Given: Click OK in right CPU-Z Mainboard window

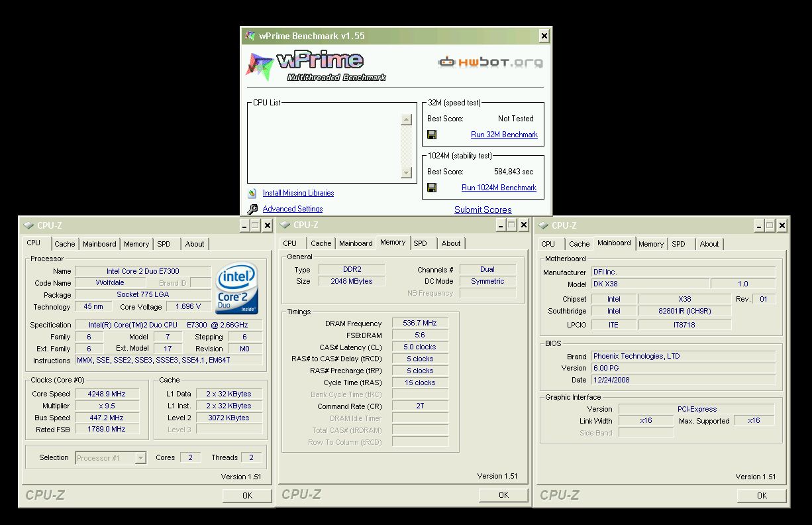Looking at the screenshot, I should click(762, 495).
